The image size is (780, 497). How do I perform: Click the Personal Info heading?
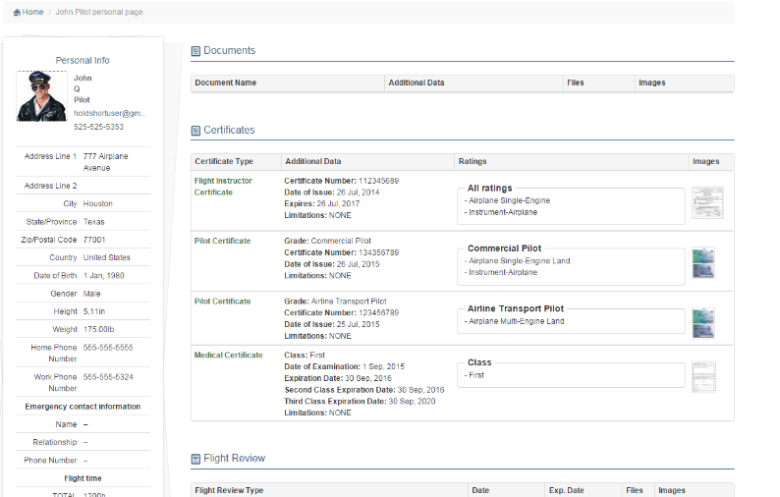(x=83, y=60)
